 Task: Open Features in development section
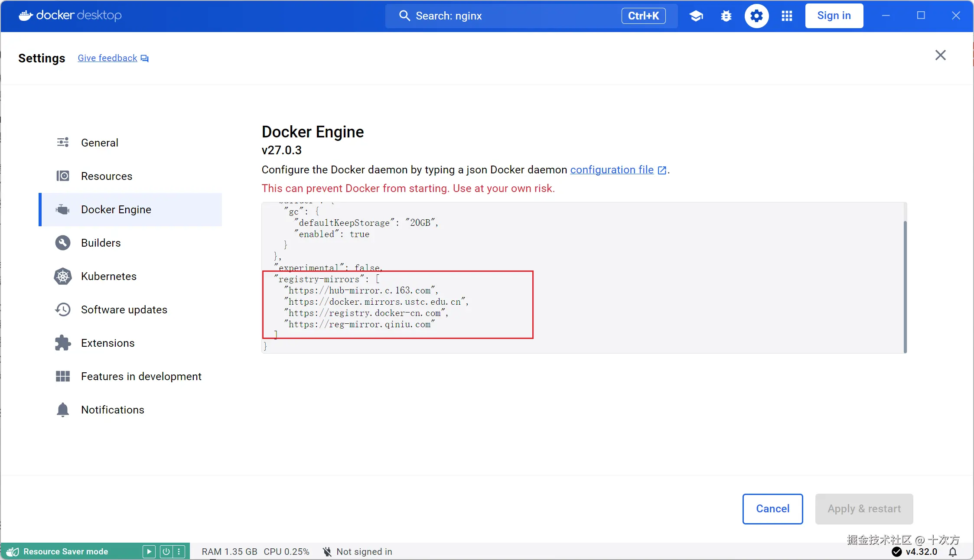pyautogui.click(x=130, y=376)
